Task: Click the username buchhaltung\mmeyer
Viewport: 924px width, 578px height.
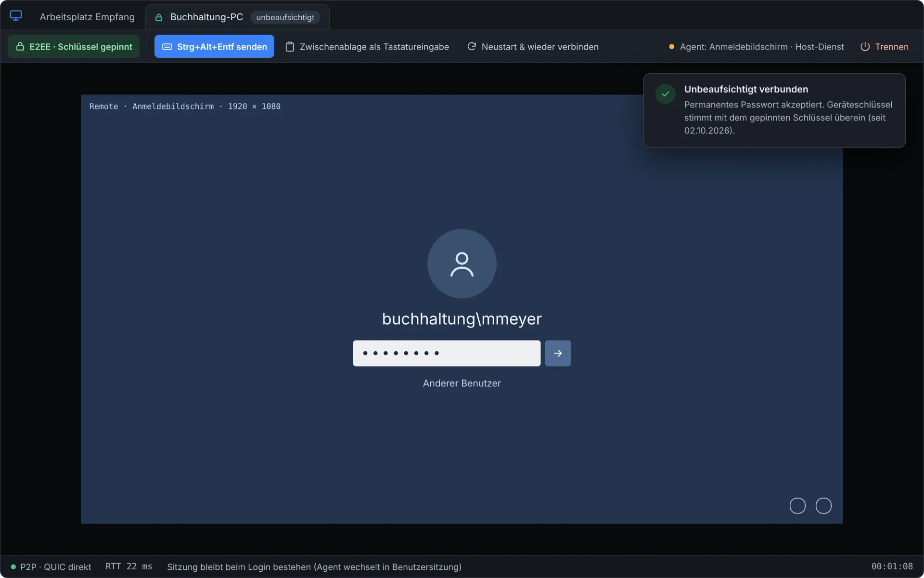Action: click(462, 319)
